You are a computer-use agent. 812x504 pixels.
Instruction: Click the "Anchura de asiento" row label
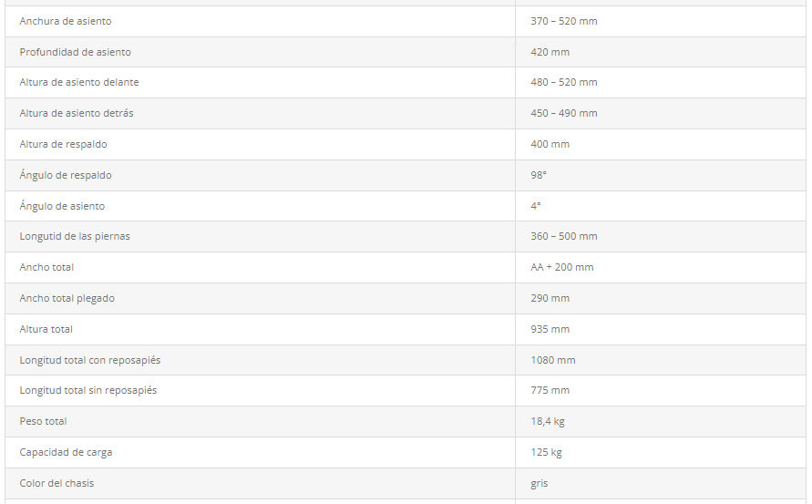coord(66,21)
